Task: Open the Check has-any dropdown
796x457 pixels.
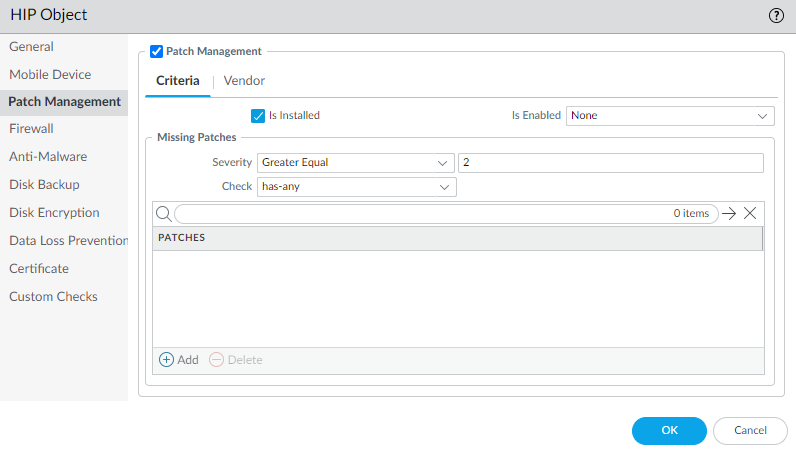Action: (x=356, y=187)
